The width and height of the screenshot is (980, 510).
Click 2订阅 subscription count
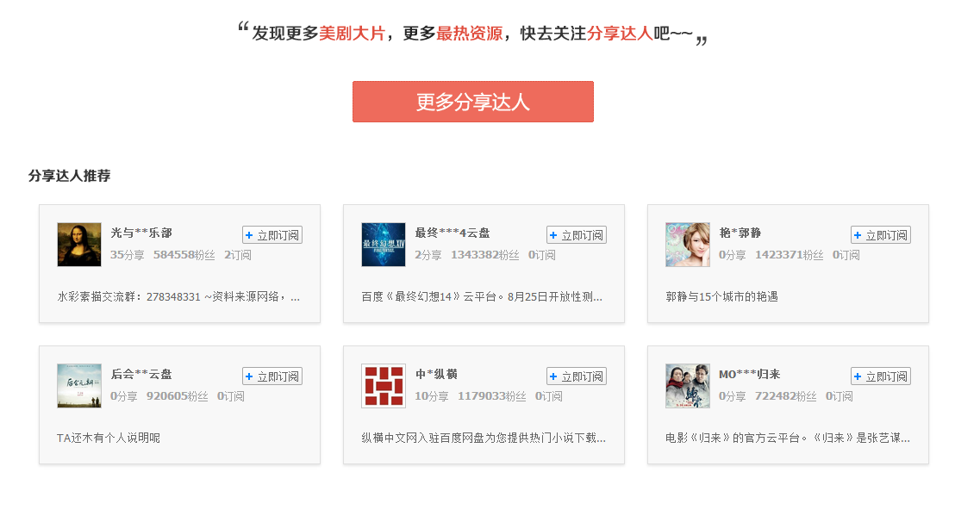(x=238, y=255)
